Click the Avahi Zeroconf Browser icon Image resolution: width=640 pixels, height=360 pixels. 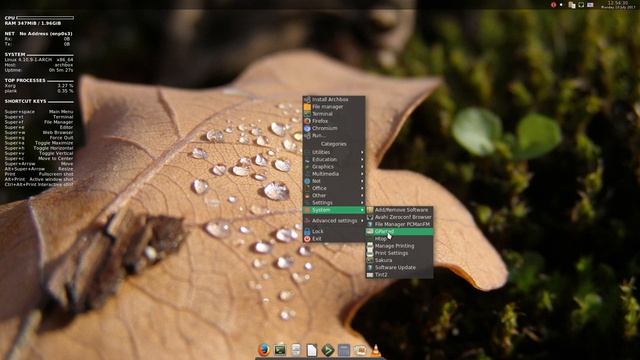pos(370,217)
